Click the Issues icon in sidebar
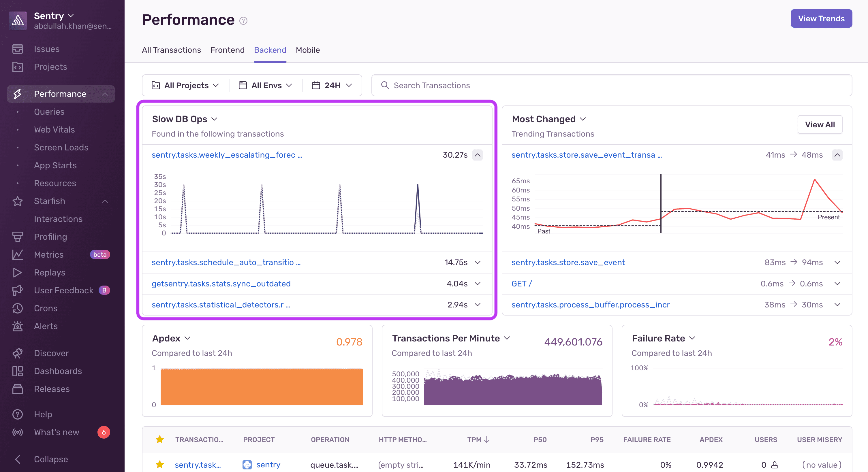 click(18, 49)
